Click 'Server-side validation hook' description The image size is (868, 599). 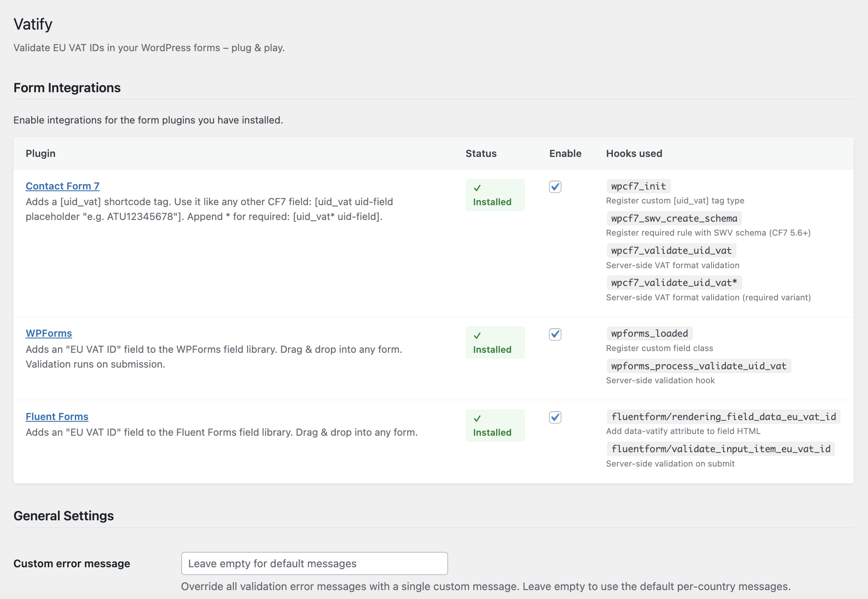pos(660,380)
